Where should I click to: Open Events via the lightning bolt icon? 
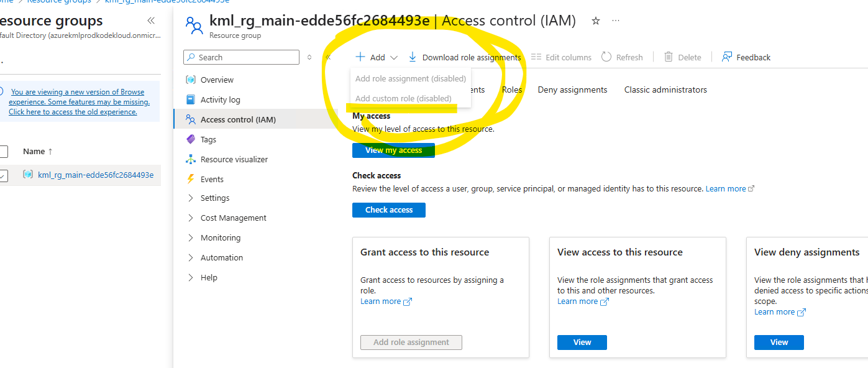tap(191, 179)
